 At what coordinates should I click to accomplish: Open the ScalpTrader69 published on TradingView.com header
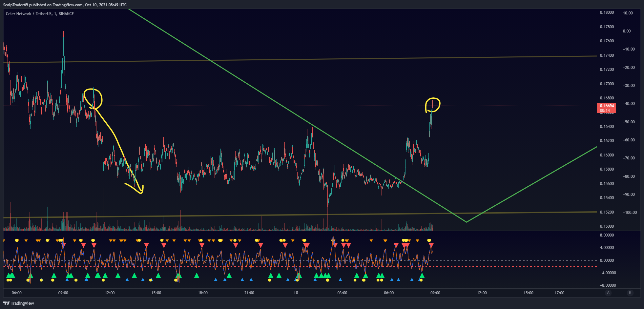(65, 5)
